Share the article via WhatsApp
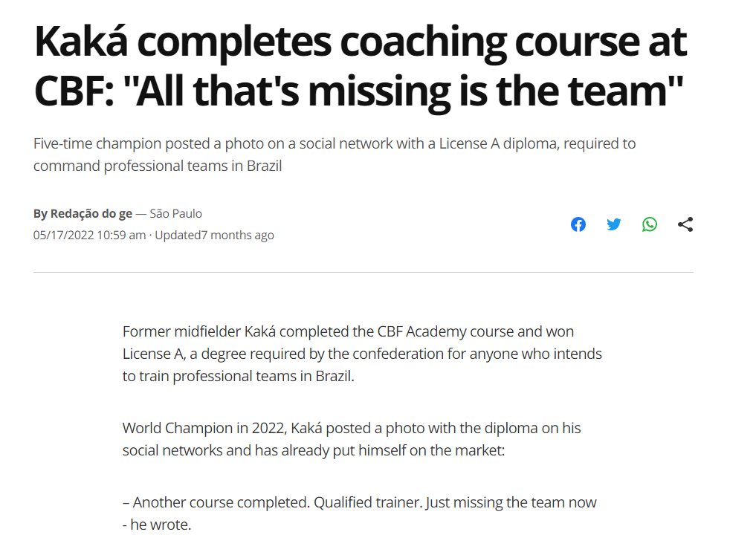The height and width of the screenshot is (555, 756). [x=650, y=224]
